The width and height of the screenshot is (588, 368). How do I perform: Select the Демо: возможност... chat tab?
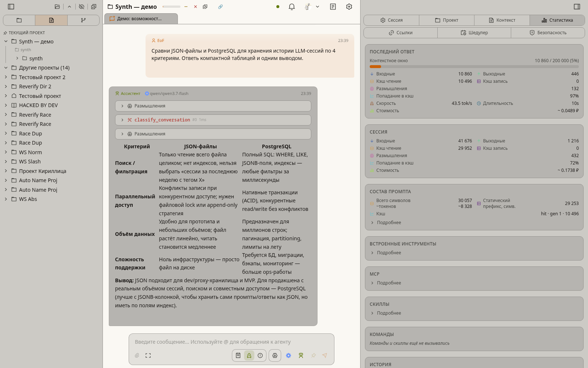141,19
